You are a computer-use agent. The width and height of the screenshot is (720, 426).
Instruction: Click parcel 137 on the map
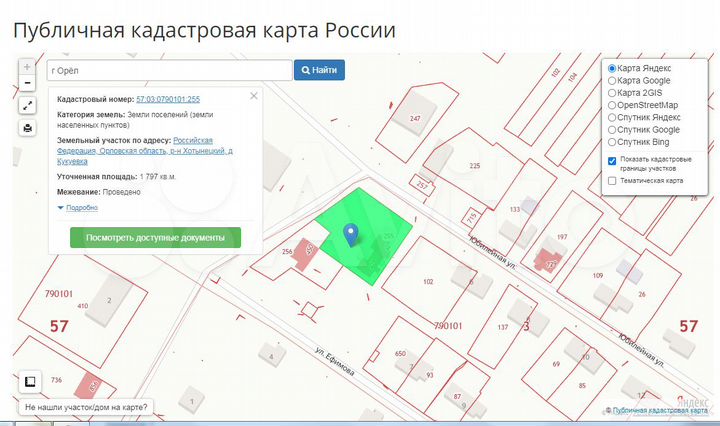pyautogui.click(x=503, y=327)
